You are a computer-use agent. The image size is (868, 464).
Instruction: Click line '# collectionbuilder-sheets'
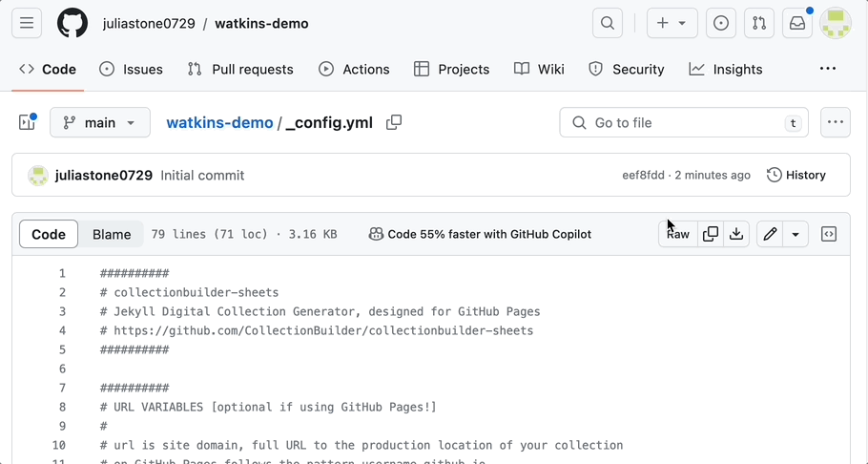click(x=189, y=293)
